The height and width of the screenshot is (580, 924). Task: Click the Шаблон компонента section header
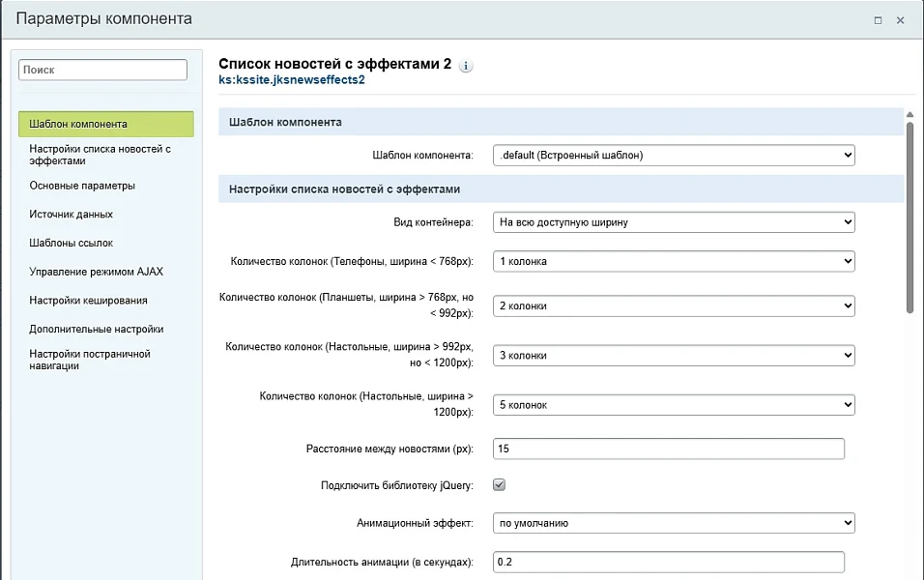point(561,122)
